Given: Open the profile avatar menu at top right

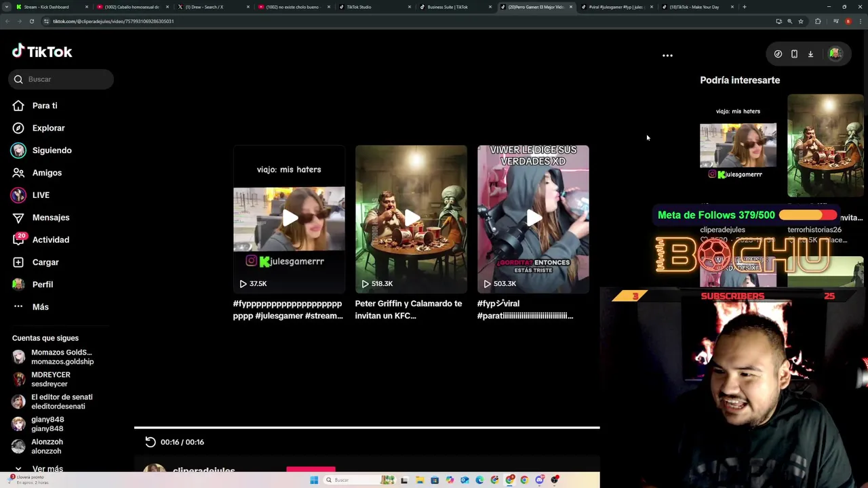Looking at the screenshot, I should coord(835,54).
